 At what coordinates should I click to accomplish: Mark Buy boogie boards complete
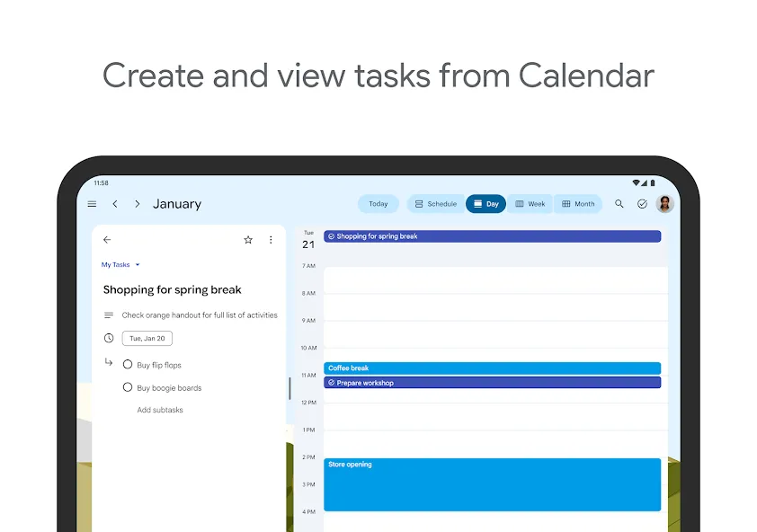(x=128, y=387)
